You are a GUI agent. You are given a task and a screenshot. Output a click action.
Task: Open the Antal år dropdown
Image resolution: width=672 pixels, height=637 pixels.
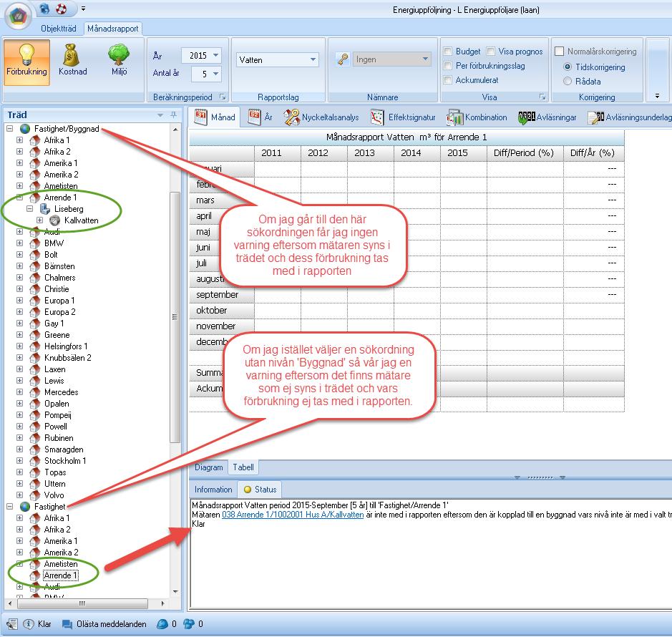(215, 74)
